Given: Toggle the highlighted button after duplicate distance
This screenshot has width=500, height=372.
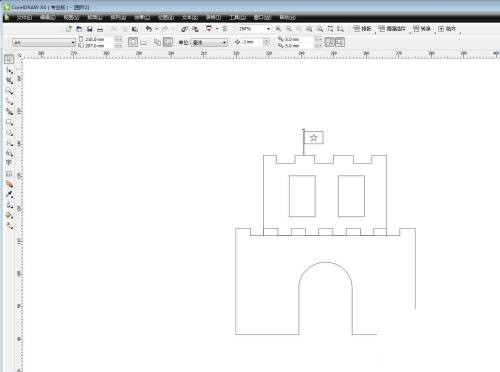Looking at the screenshot, I should pyautogui.click(x=329, y=42).
